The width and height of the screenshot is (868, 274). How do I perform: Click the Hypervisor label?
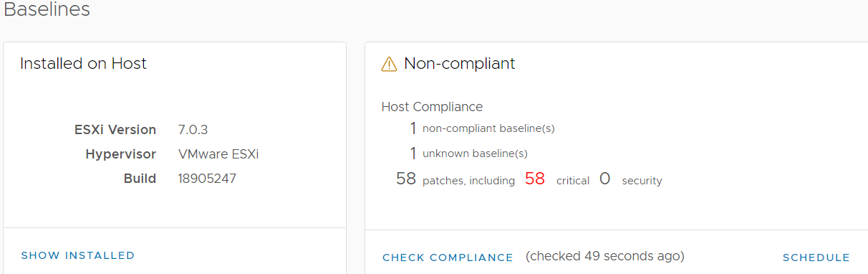click(x=121, y=154)
